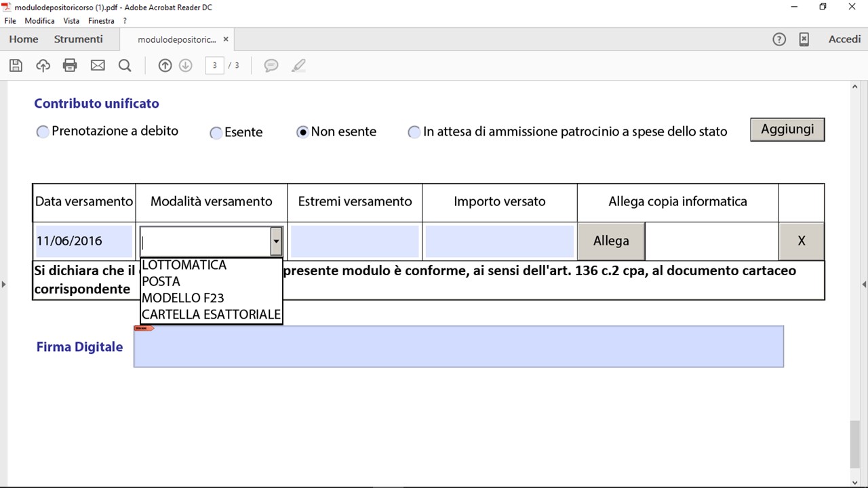
Task: Click the Save file icon
Action: click(16, 66)
